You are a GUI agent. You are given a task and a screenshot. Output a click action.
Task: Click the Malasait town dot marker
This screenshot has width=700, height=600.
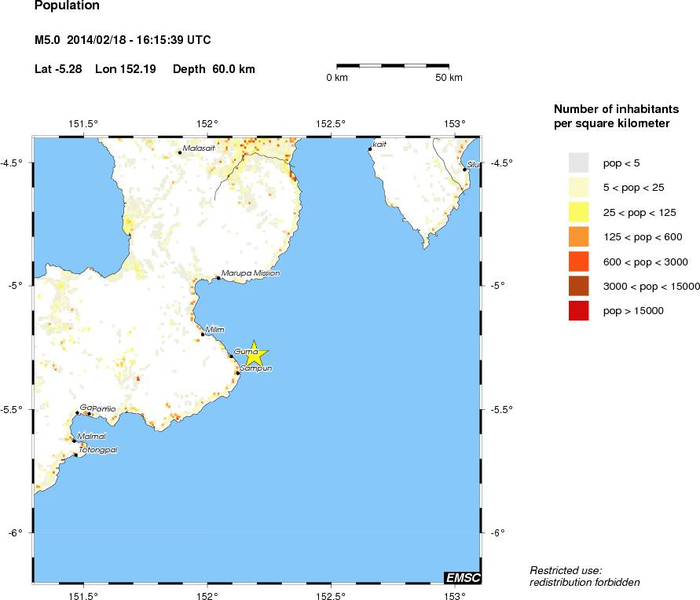[180, 152]
